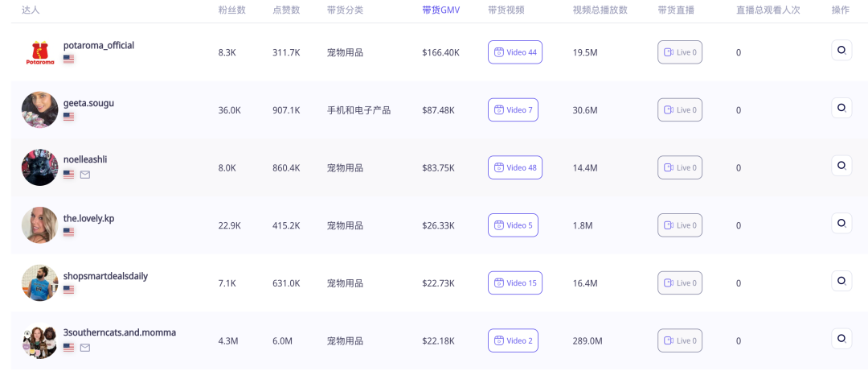Click the Video 15 button
Screen dimensions: 868x371
(x=515, y=282)
